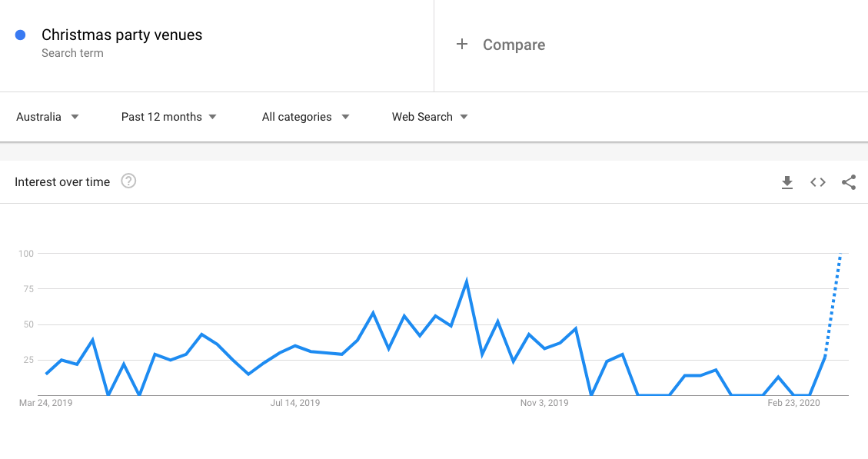This screenshot has height=459, width=868.
Task: Open the embed code icon
Action: coord(817,182)
